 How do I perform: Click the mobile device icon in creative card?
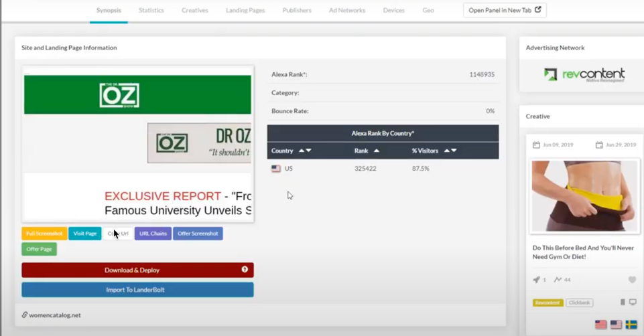point(623,303)
